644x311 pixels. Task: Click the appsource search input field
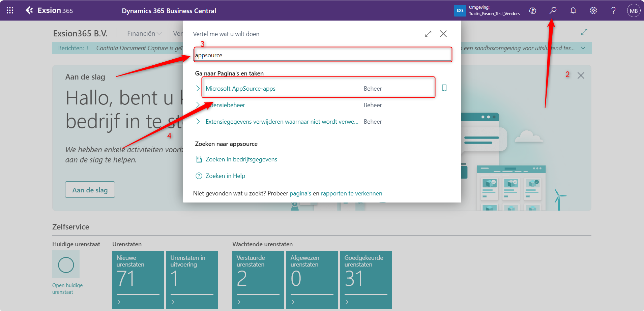point(323,55)
